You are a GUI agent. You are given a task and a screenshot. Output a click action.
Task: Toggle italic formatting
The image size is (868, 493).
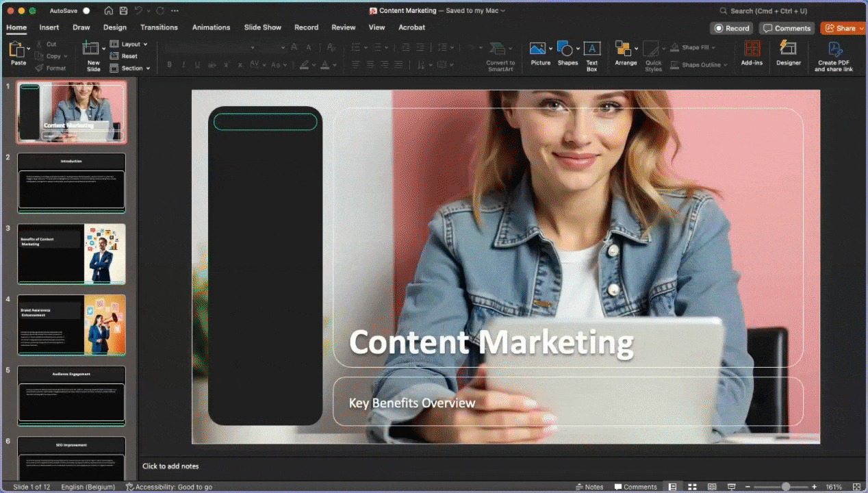(183, 64)
